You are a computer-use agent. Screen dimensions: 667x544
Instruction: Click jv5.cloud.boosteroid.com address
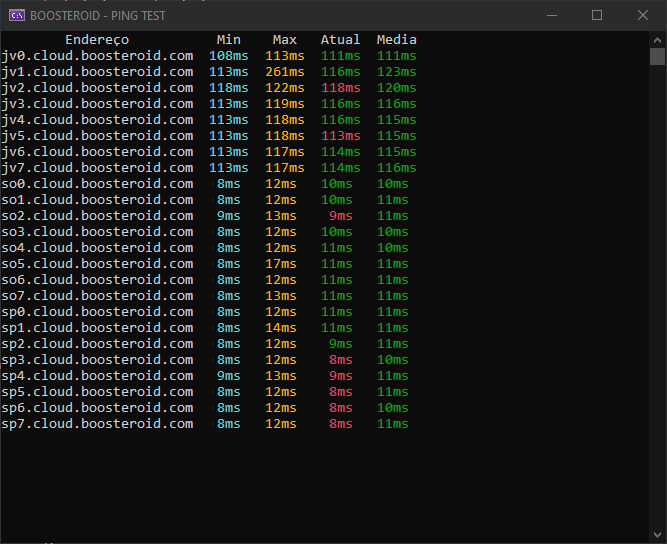pyautogui.click(x=97, y=136)
